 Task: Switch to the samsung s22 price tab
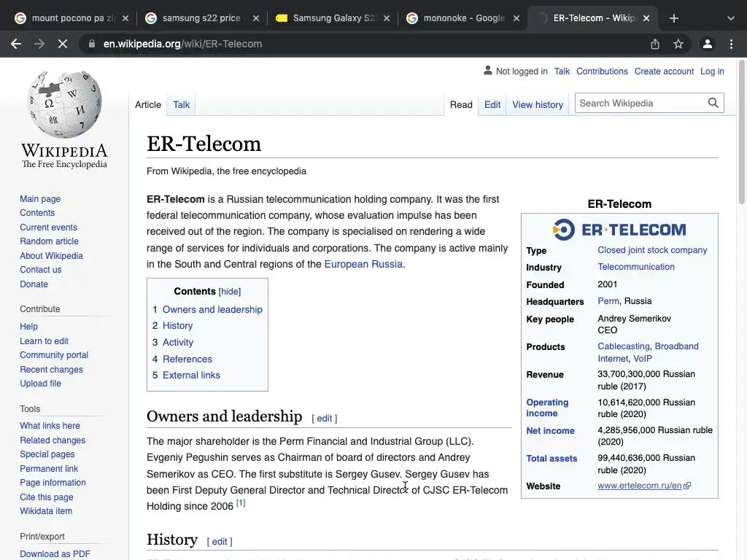pos(201,18)
